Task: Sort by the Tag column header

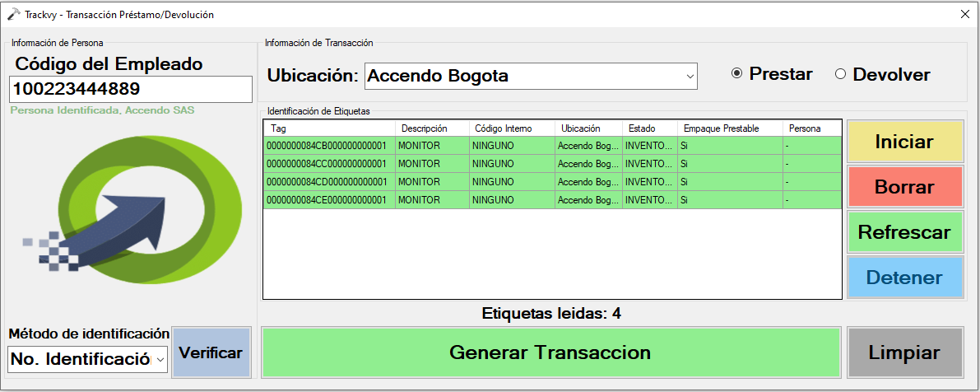Action: coord(329,128)
